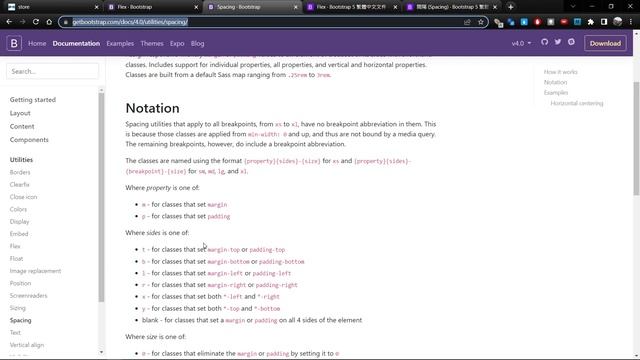This screenshot has height=360, width=640.
Task: Jump to Examples in table of contents
Action: [x=556, y=93]
